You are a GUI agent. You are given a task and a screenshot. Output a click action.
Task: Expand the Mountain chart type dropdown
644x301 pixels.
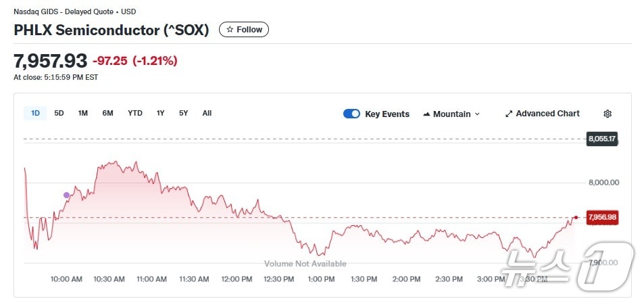(477, 114)
